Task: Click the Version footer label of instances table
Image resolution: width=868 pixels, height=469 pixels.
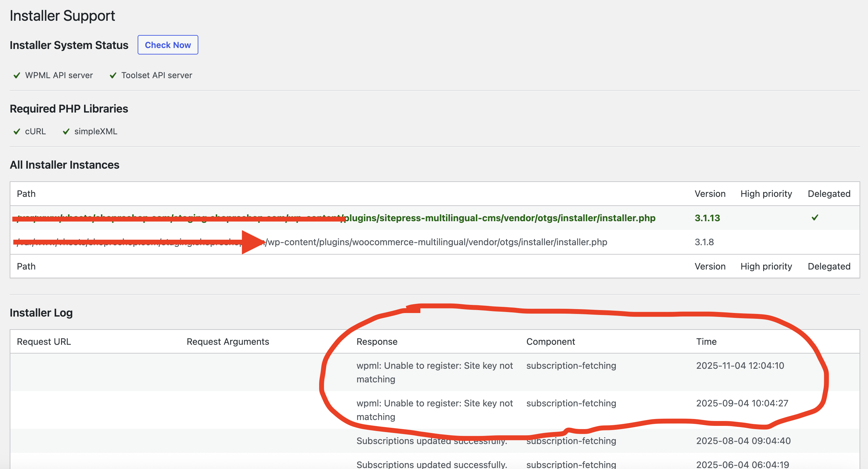Action: pyautogui.click(x=710, y=267)
